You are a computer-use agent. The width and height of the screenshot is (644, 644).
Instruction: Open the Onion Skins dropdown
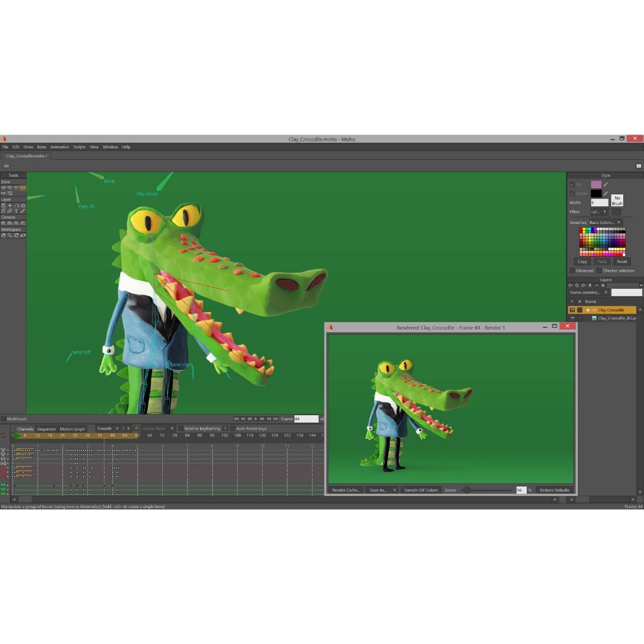coord(158,429)
